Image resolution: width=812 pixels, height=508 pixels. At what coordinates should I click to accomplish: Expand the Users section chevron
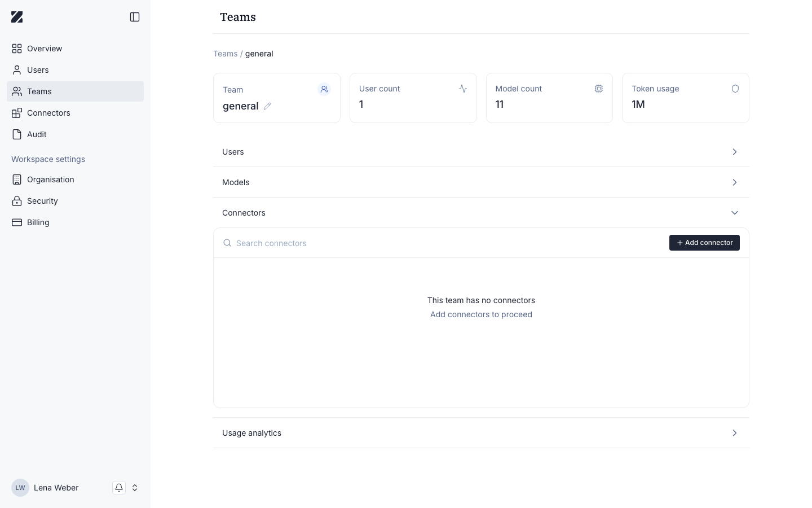[735, 152]
